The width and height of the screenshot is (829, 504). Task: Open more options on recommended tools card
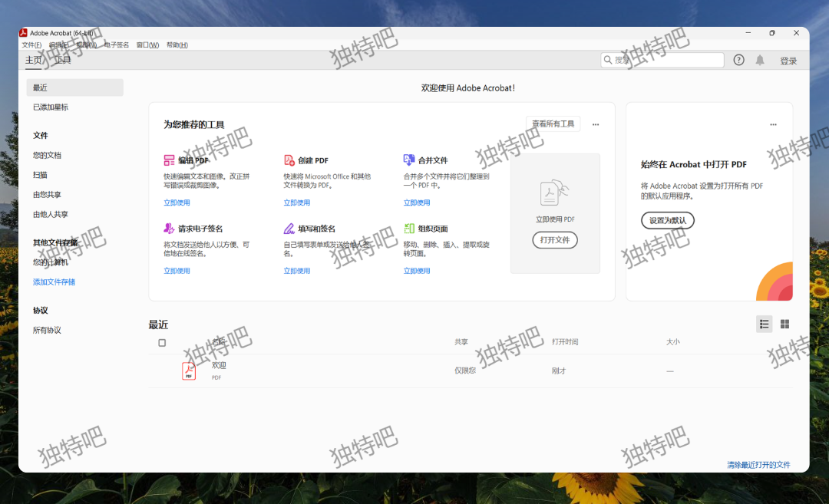(x=596, y=125)
